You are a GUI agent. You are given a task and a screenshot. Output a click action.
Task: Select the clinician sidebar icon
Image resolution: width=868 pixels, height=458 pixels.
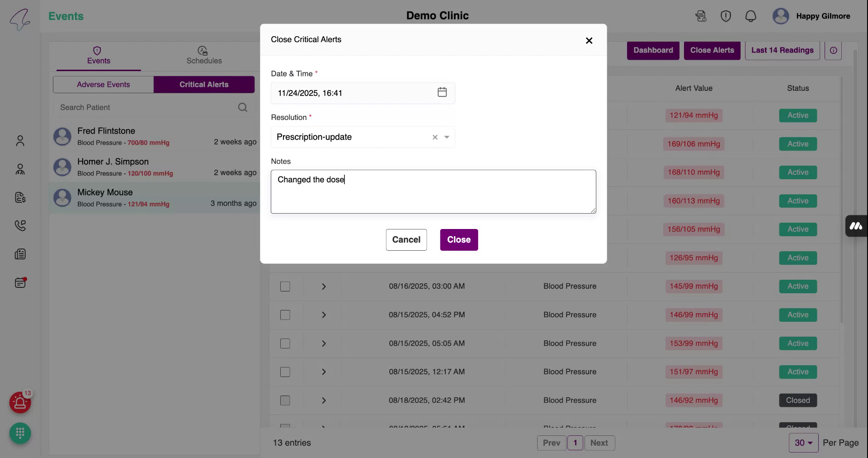tap(20, 169)
